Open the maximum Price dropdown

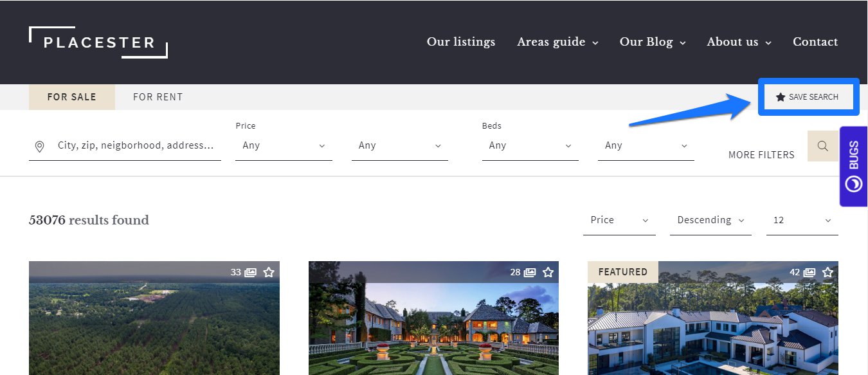[400, 146]
